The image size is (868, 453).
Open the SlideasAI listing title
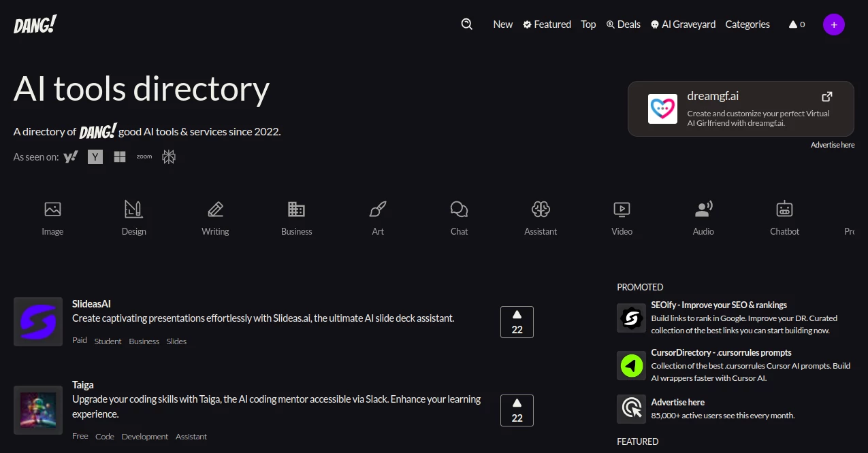pyautogui.click(x=91, y=304)
